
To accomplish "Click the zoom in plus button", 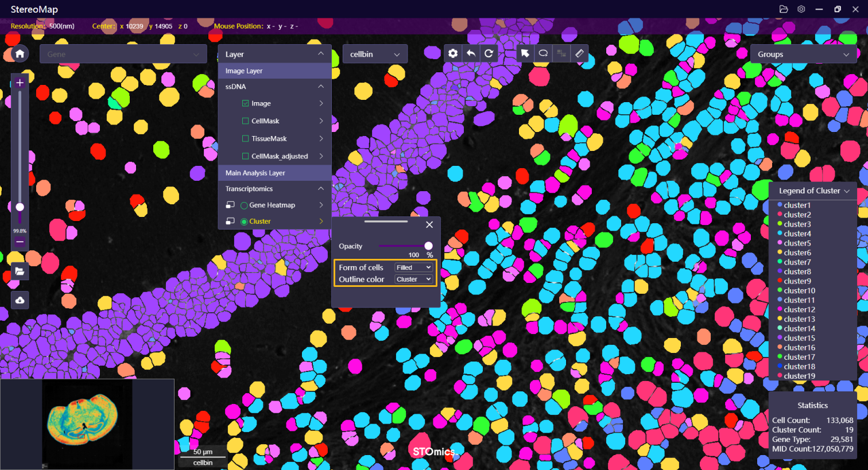I will (x=20, y=83).
